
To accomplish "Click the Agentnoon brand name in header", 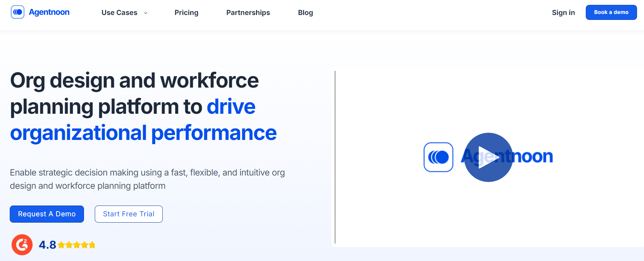I will 49,12.
